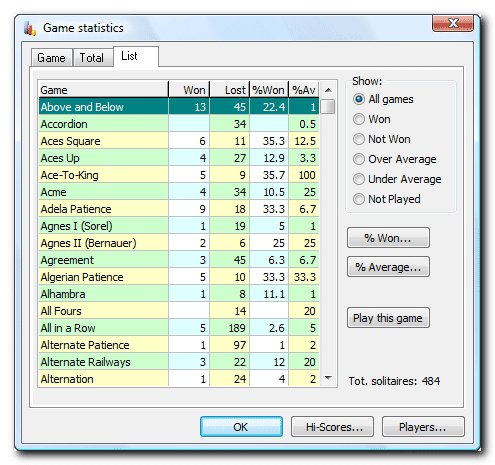Click the list scrollbar down arrow
Image resolution: width=495 pixels, height=465 pixels.
[x=328, y=378]
